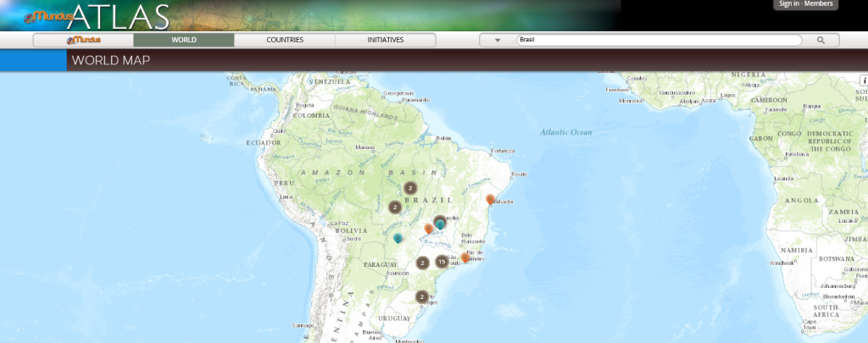
Task: Click the 'URUGUAY' country label
Action: [395, 318]
